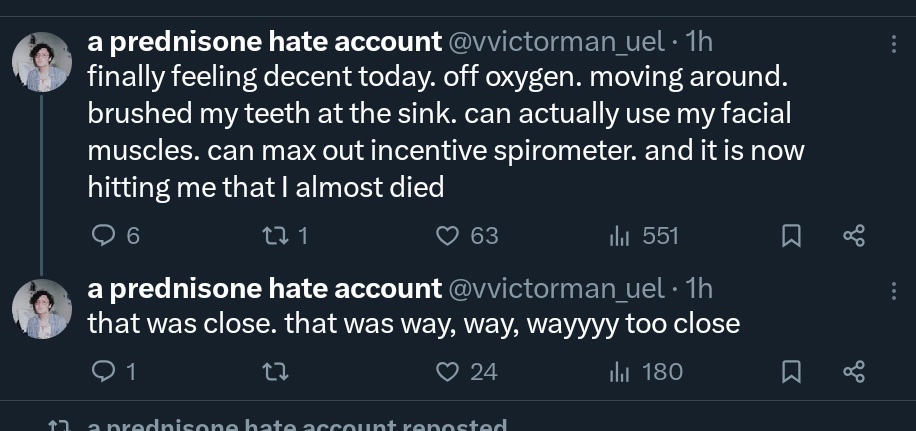View analytics showing 180 views
Image resolution: width=916 pixels, height=431 pixels.
pos(646,372)
